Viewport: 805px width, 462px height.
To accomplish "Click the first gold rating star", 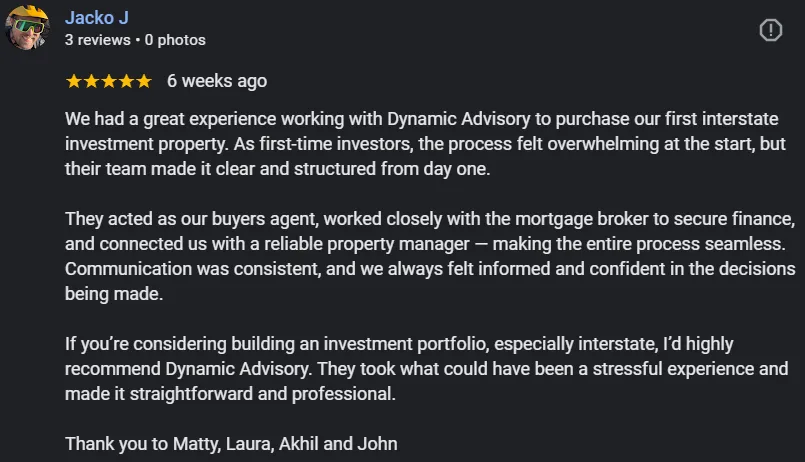I will click(74, 81).
